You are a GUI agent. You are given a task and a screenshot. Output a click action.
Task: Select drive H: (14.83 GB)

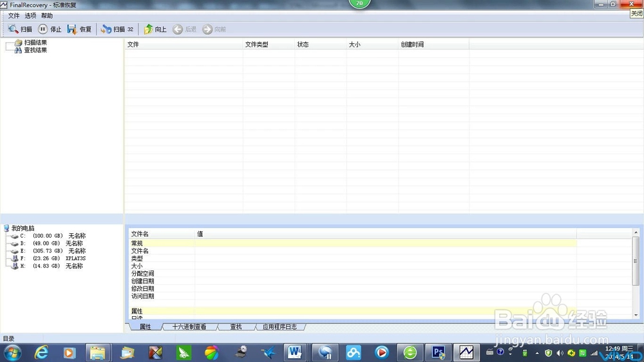click(x=51, y=266)
